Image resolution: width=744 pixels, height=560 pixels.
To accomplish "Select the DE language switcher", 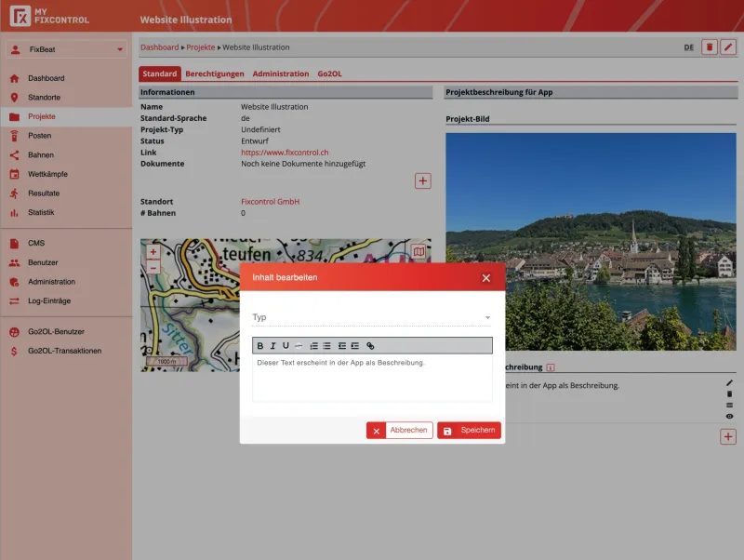I will 688,47.
